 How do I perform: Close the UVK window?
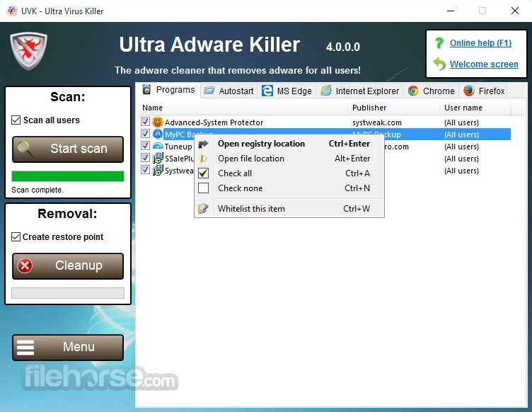[515, 11]
